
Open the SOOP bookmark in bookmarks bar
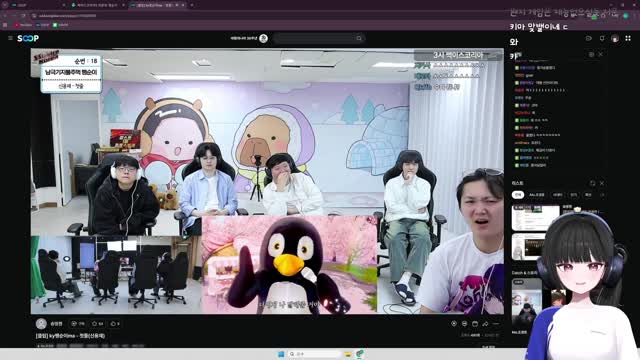click(x=42, y=25)
